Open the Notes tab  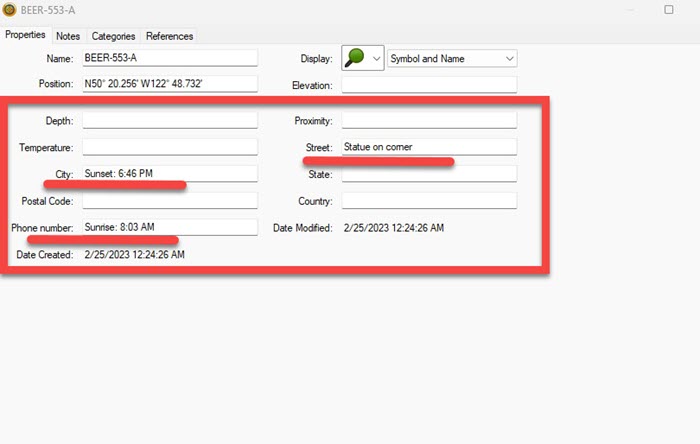click(x=68, y=36)
